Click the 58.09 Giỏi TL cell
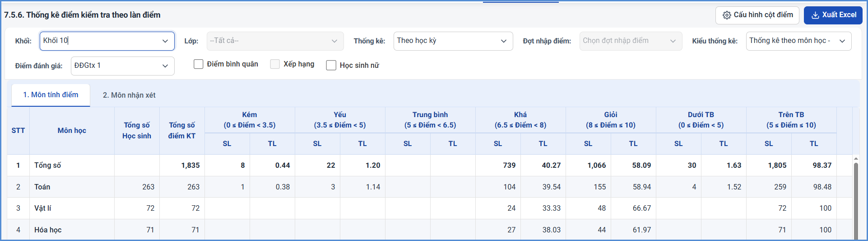 click(x=633, y=165)
